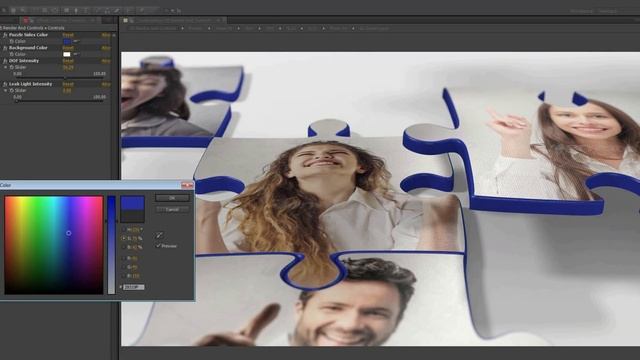The width and height of the screenshot is (640, 360).
Task: Reset the Puzzle Sides Color effect
Action: pyautogui.click(x=68, y=35)
